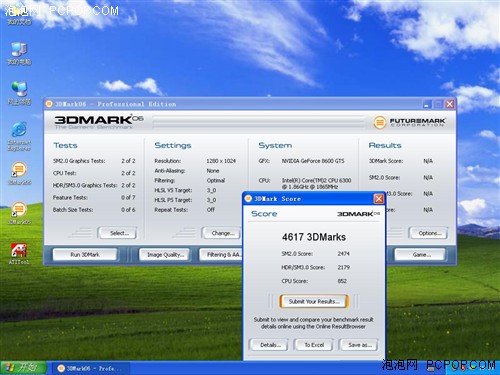Click Submit Your Results button

(x=314, y=301)
